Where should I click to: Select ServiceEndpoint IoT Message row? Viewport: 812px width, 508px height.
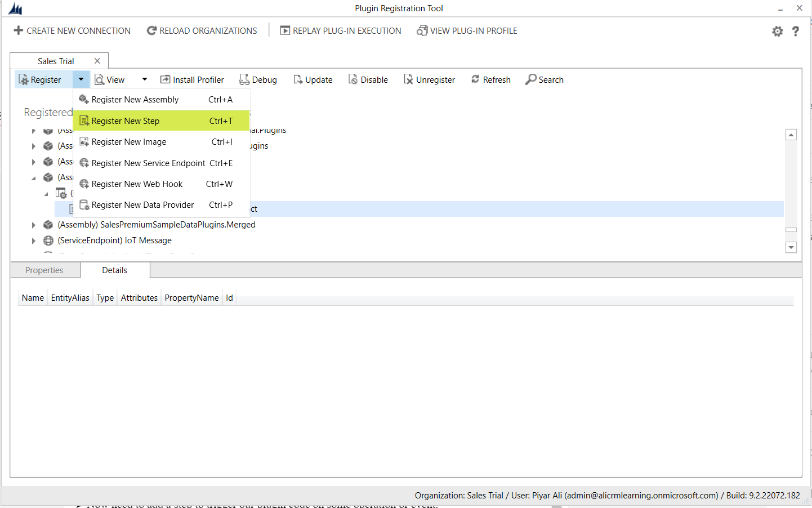115,240
